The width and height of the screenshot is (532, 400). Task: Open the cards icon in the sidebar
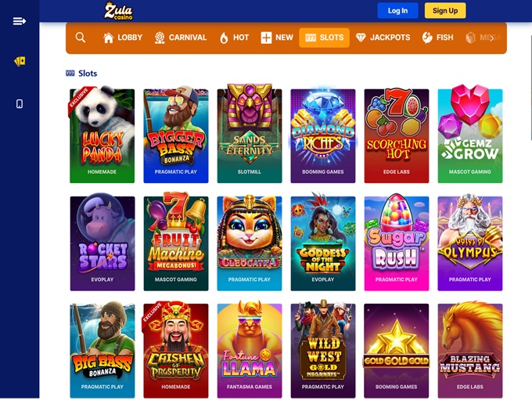(20, 62)
